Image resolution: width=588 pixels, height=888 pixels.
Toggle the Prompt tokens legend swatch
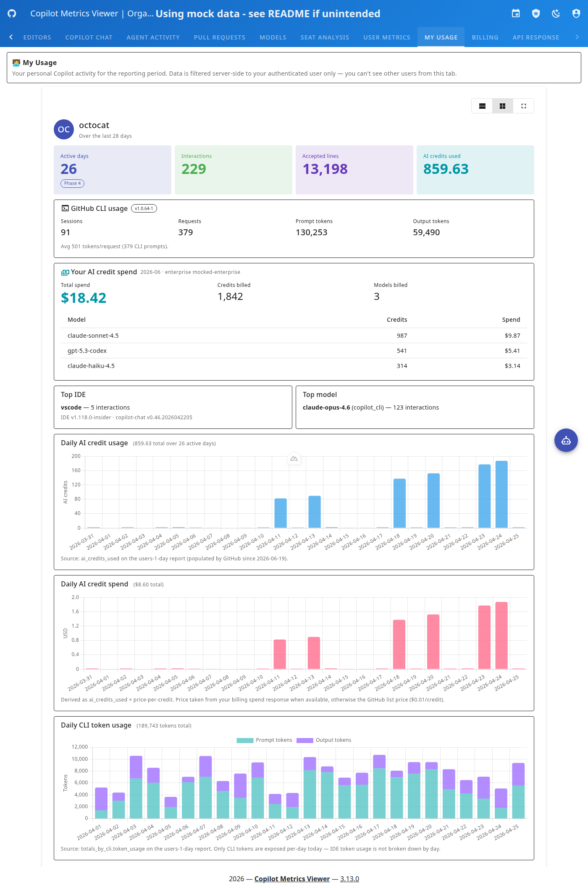click(245, 740)
